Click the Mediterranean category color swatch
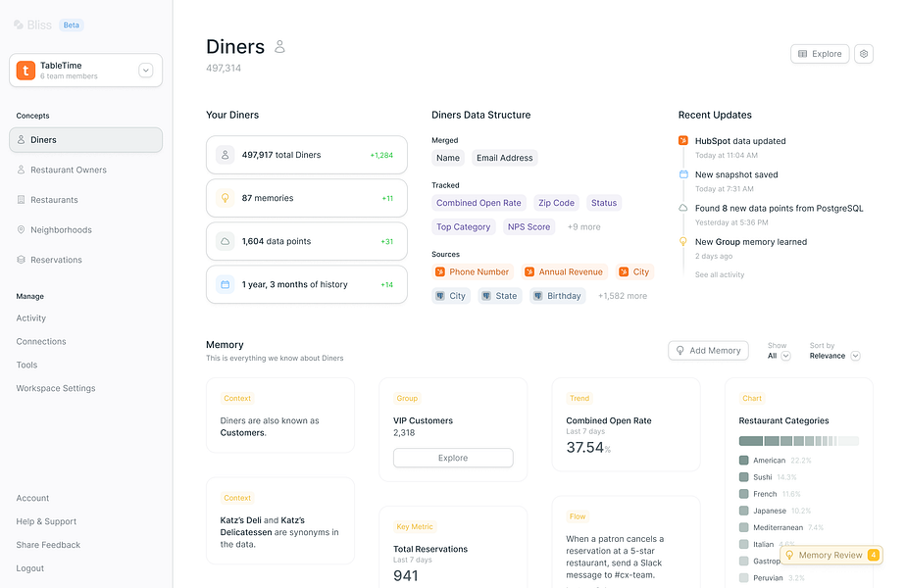906x588 pixels. pyautogui.click(x=743, y=527)
